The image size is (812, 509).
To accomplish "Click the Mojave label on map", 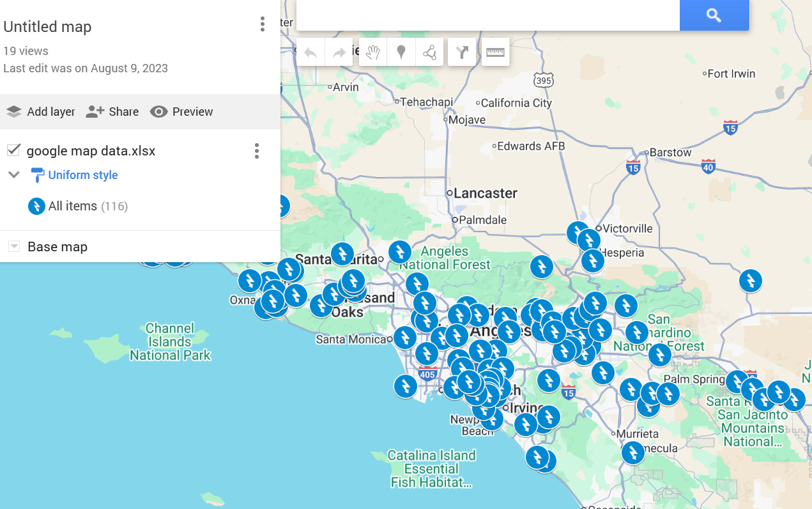I will [467, 120].
